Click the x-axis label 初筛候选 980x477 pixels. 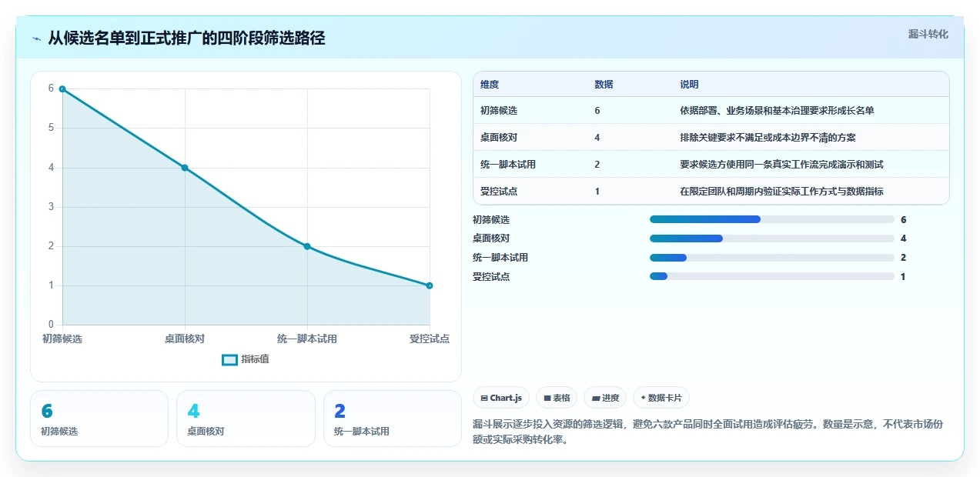point(62,339)
